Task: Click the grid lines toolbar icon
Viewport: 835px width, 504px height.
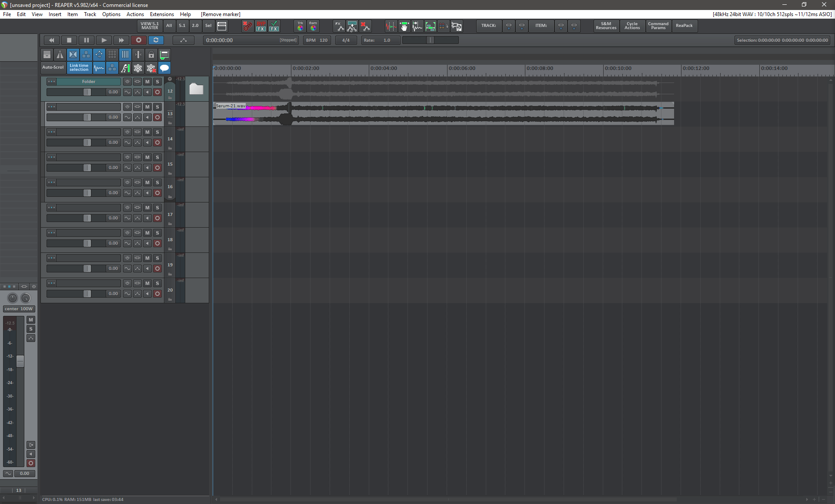Action: tap(125, 55)
